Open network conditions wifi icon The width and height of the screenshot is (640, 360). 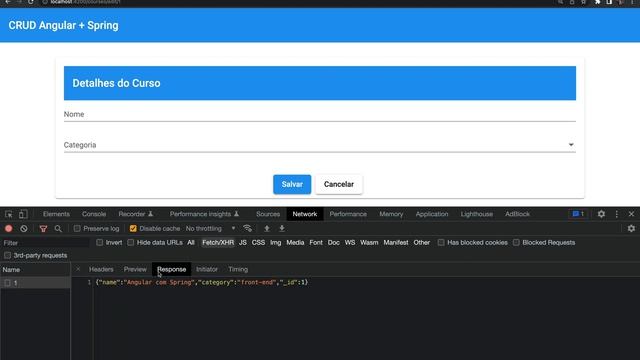click(x=247, y=229)
